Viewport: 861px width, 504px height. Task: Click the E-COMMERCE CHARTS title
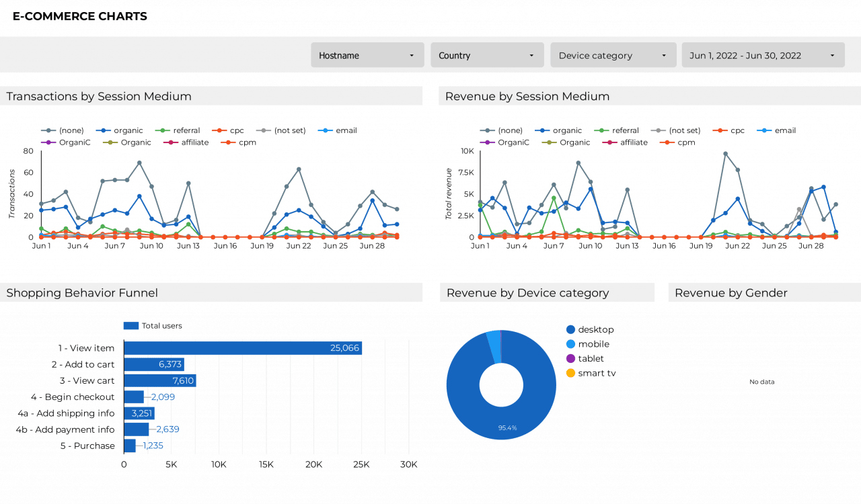point(79,16)
